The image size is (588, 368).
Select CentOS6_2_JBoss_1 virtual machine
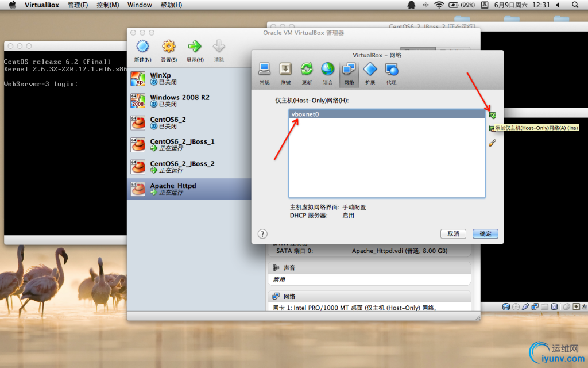[189, 144]
